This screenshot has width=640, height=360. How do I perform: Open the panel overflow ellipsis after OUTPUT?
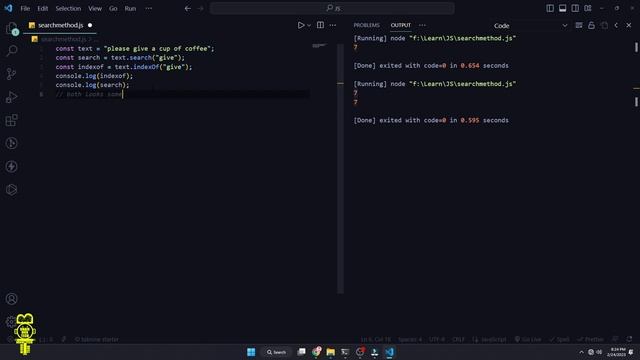(x=422, y=25)
